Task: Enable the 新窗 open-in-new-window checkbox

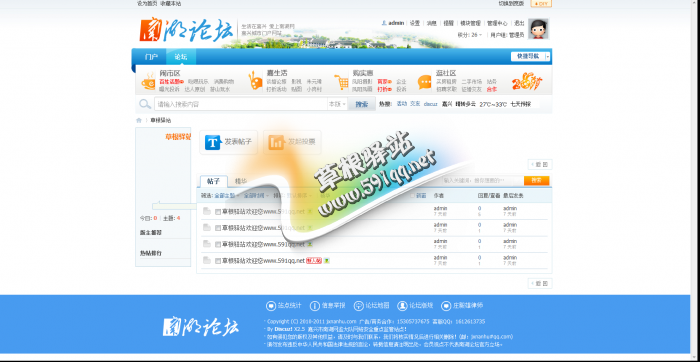Action: click(x=412, y=196)
